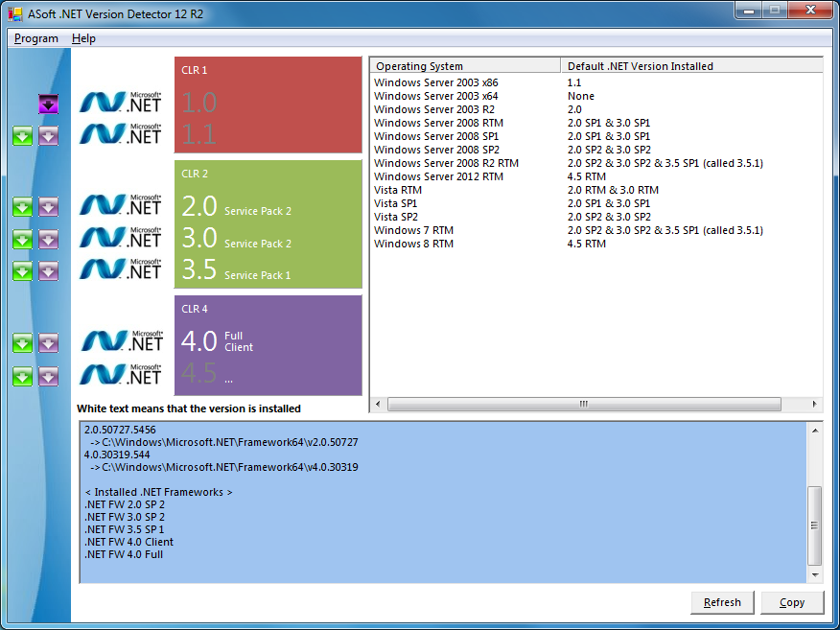Screen dimensions: 840x630
Task: Click the Microsoft .NET logo next to 1.1
Action: coord(121,134)
